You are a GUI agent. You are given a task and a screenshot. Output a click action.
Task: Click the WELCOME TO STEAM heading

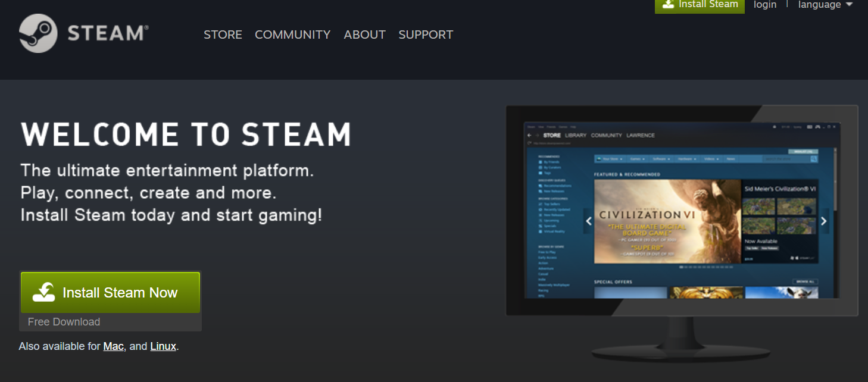tap(186, 134)
